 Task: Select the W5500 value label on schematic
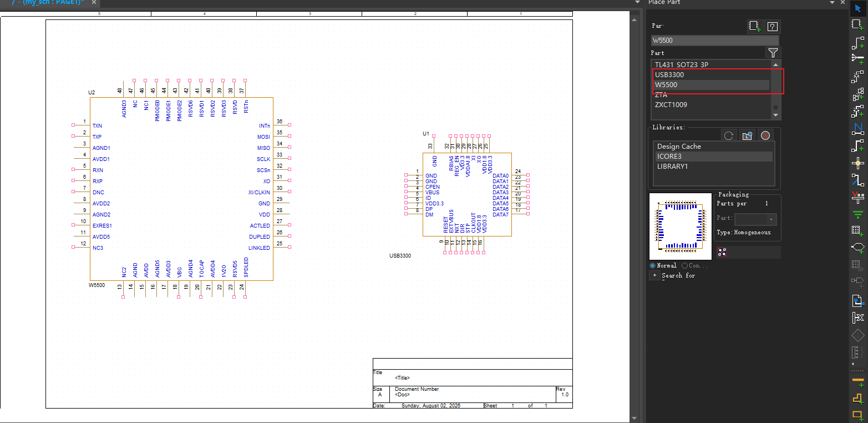97,285
